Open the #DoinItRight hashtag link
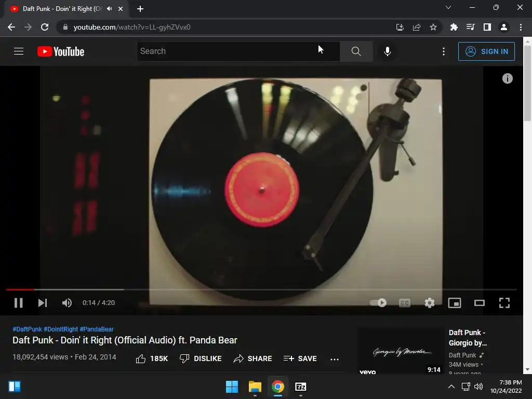This screenshot has height=399, width=532. pos(61,329)
